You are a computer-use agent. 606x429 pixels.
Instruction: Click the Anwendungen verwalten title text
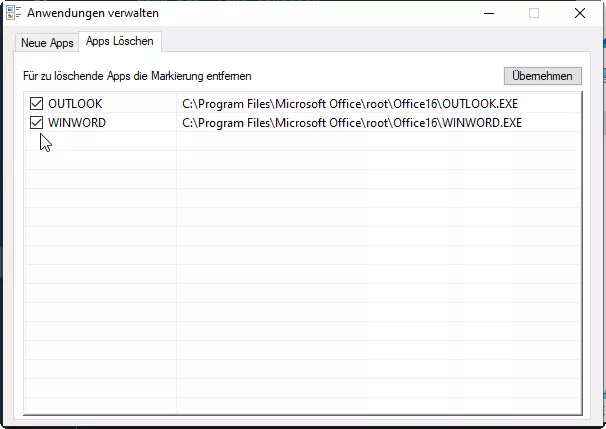click(x=92, y=13)
